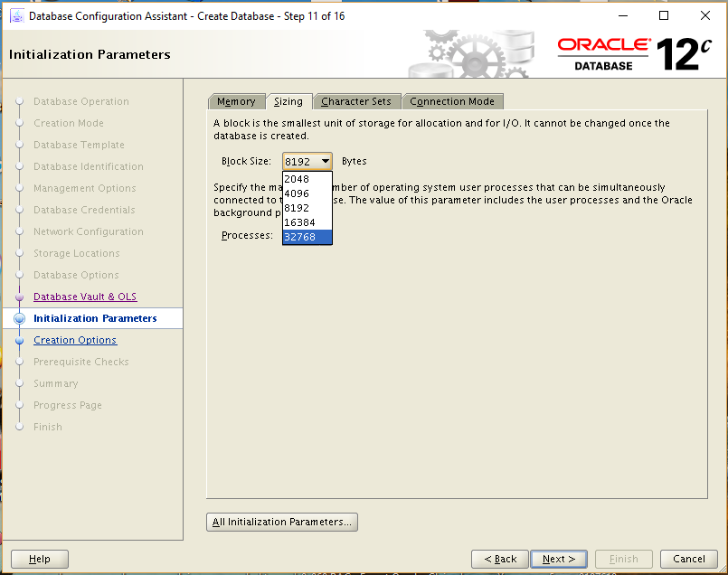Click the Database Operation sidebar step

[x=81, y=101]
